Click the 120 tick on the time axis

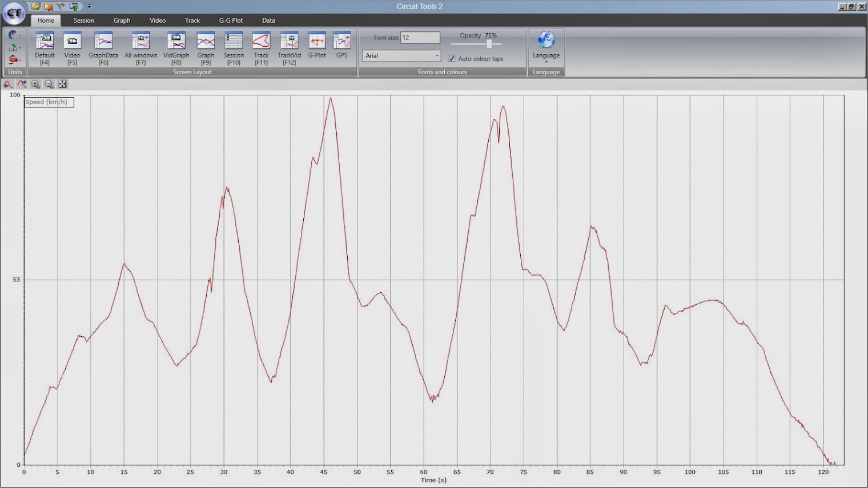823,472
